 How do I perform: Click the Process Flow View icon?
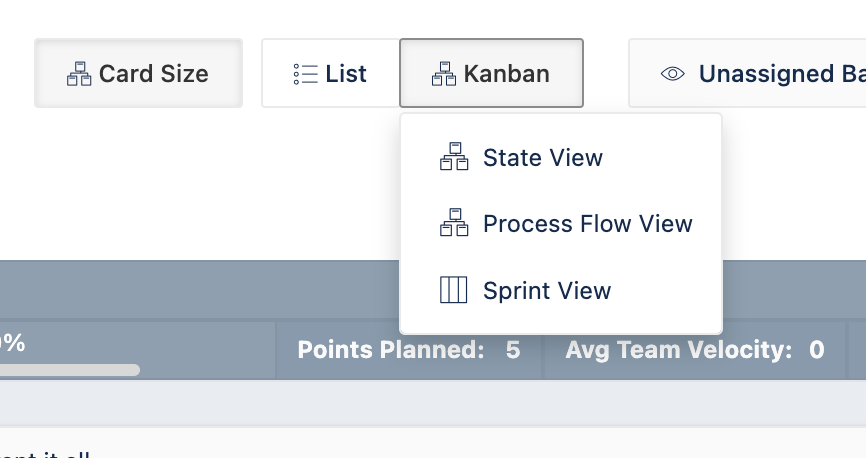tap(454, 223)
